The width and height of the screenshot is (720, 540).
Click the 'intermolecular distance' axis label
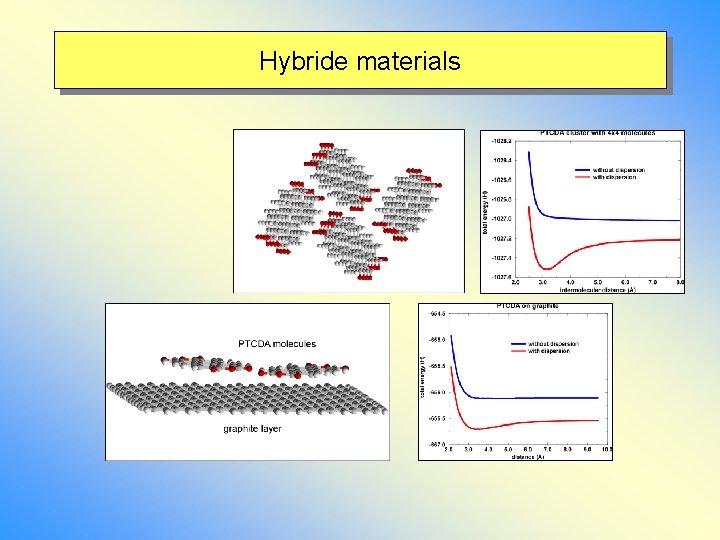[597, 290]
